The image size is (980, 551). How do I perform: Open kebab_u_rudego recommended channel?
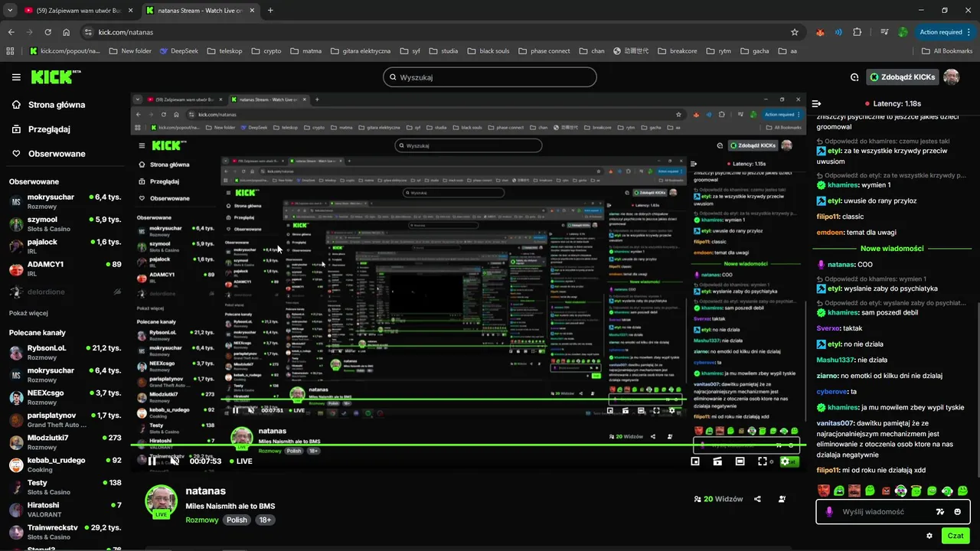coord(65,465)
